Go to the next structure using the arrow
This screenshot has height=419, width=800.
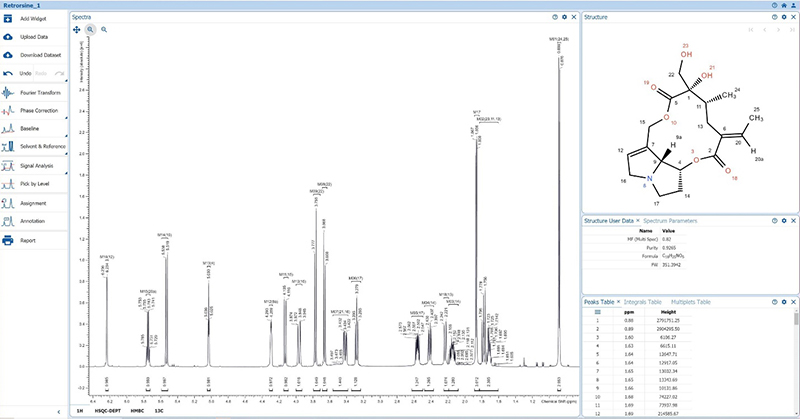pos(777,30)
